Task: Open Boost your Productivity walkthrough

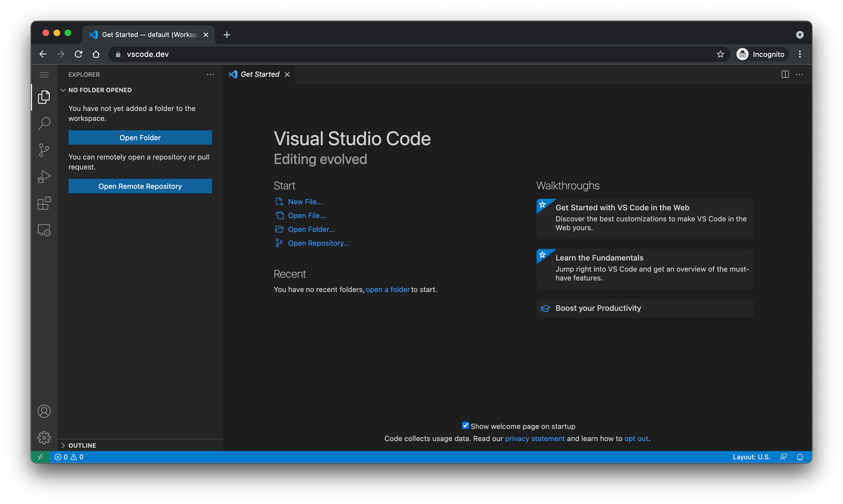Action: [x=598, y=308]
